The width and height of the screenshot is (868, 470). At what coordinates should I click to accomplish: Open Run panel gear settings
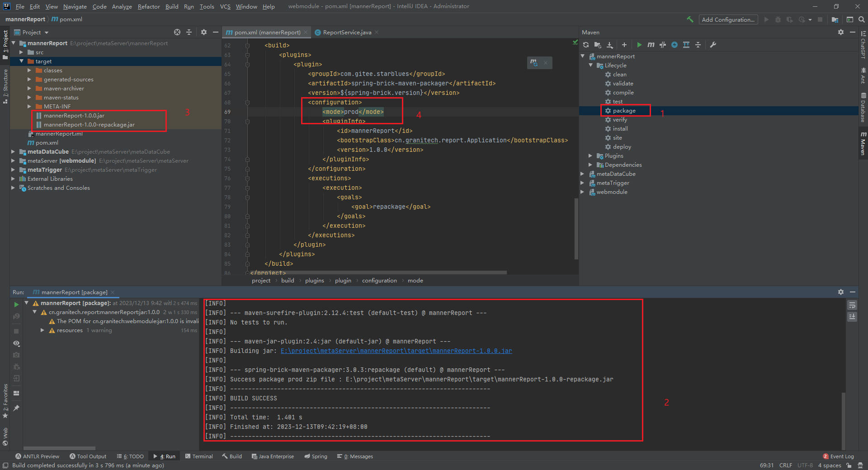click(x=841, y=292)
